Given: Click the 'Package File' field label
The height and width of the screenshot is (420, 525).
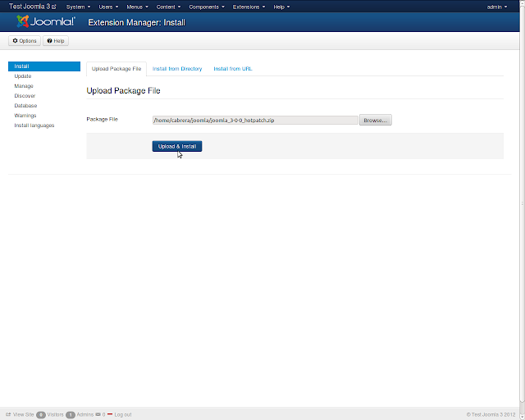Looking at the screenshot, I should tap(102, 119).
